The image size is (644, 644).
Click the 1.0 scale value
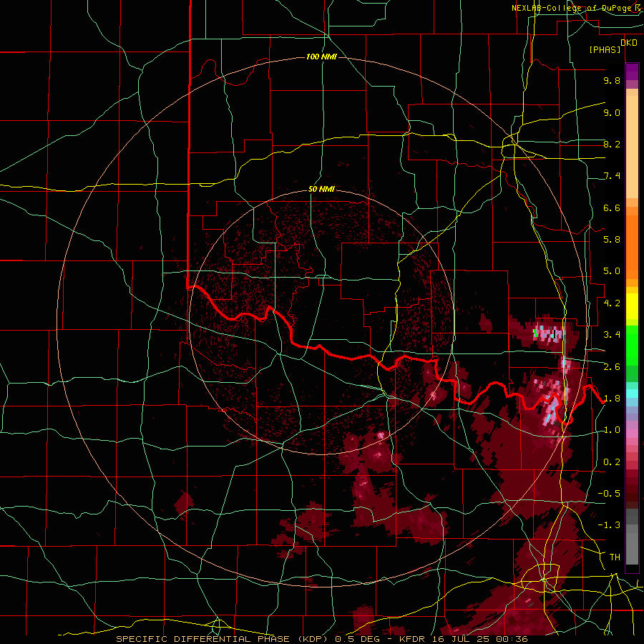click(612, 430)
